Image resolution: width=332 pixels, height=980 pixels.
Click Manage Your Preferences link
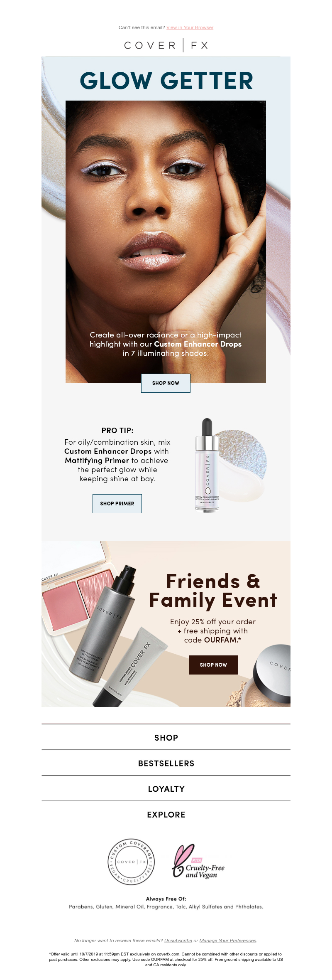[x=228, y=941]
